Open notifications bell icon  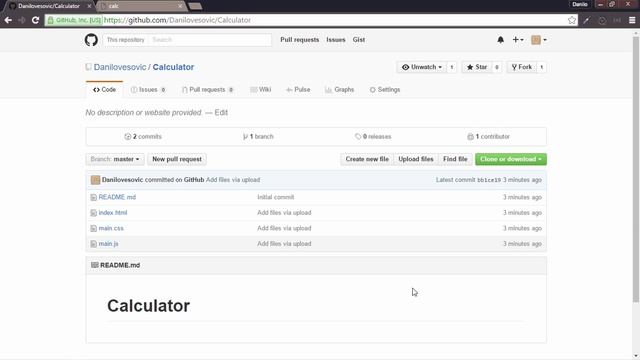coord(500,40)
